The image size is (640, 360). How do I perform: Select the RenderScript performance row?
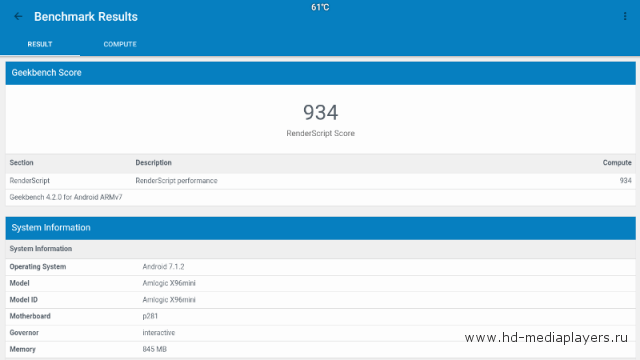pyautogui.click(x=320, y=181)
